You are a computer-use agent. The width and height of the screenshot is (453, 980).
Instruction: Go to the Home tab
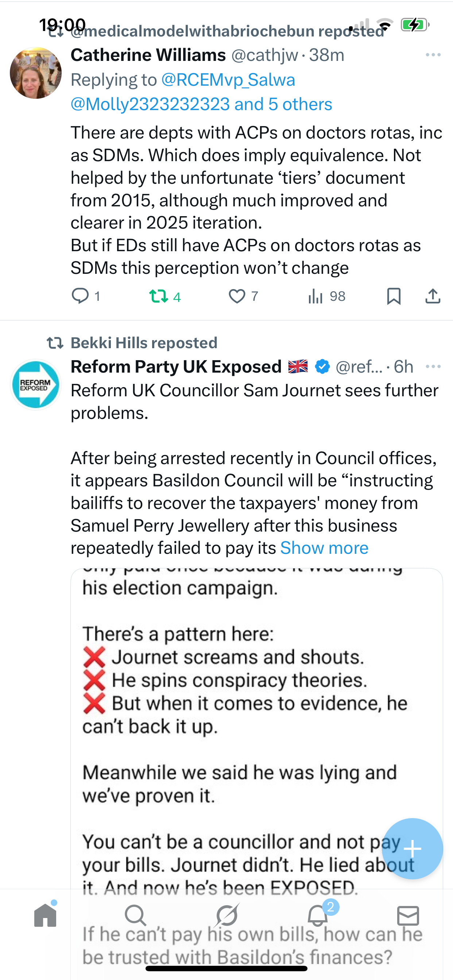coord(45,915)
